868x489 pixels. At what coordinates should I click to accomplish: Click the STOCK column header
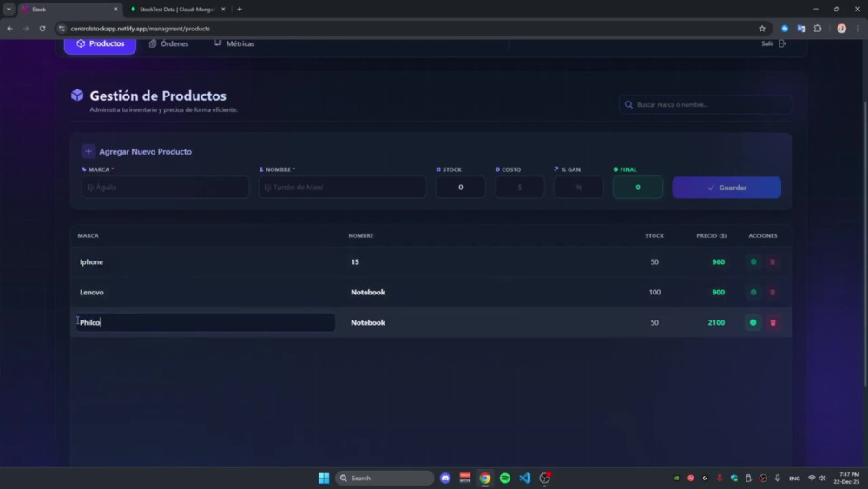coord(654,236)
